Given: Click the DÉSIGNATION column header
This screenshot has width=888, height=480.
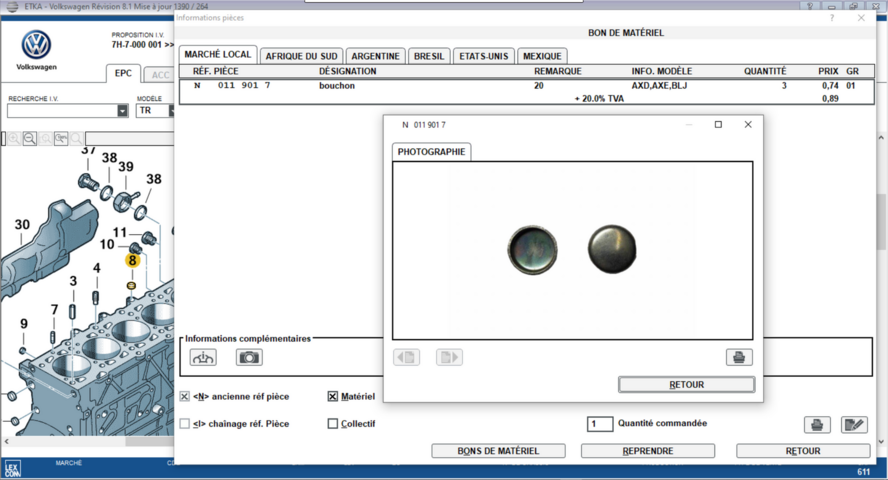Looking at the screenshot, I should pyautogui.click(x=347, y=71).
